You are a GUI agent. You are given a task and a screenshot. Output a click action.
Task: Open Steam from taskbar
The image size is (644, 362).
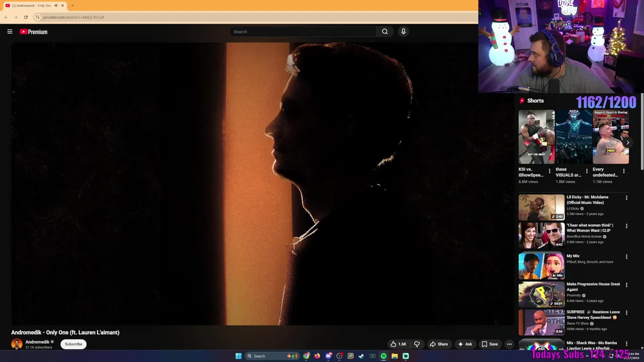click(x=361, y=356)
